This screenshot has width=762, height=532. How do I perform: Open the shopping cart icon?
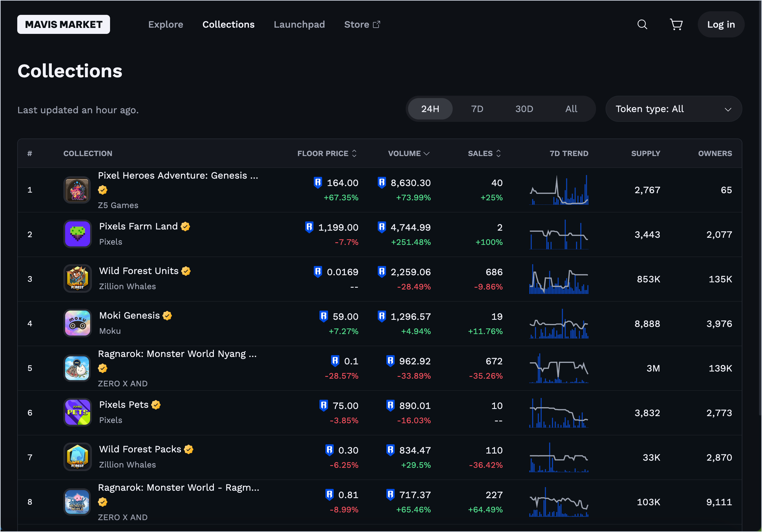(676, 24)
